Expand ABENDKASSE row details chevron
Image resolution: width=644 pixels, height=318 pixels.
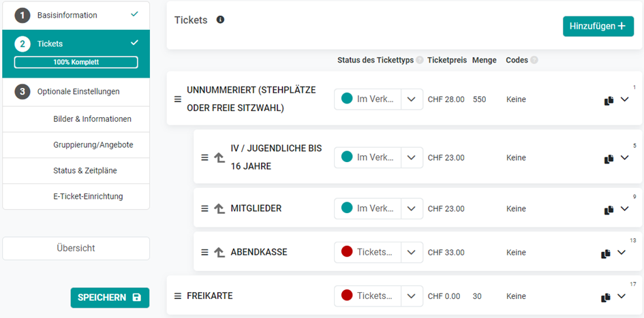(x=621, y=253)
